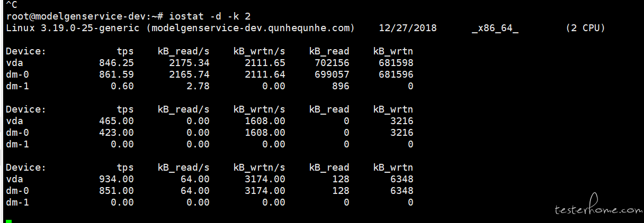Click the vda tps value 465.00
644x223 pixels.
pos(117,121)
